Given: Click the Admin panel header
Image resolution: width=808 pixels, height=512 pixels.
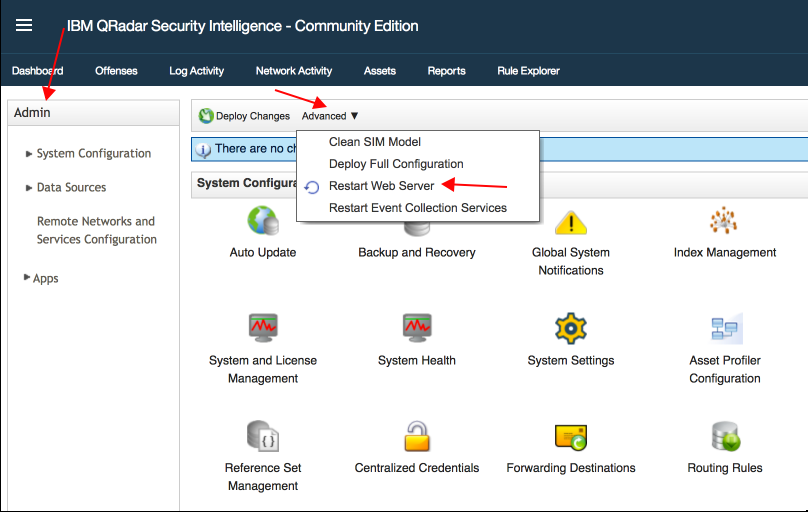Looking at the screenshot, I should point(93,113).
